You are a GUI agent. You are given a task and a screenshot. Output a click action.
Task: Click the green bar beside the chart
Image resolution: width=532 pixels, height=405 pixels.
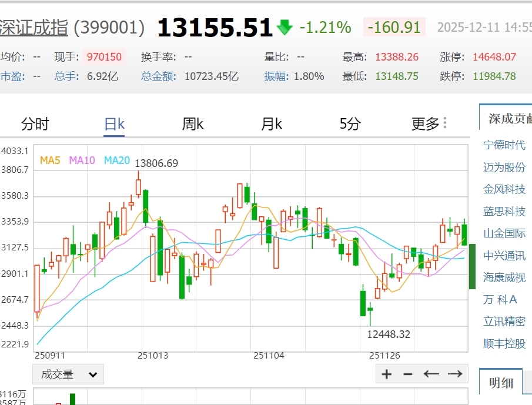pos(472,266)
